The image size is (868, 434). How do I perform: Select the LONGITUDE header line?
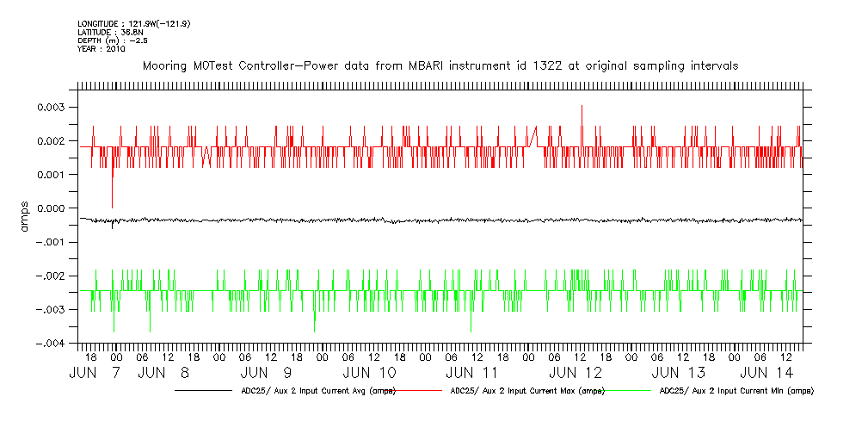coord(133,23)
